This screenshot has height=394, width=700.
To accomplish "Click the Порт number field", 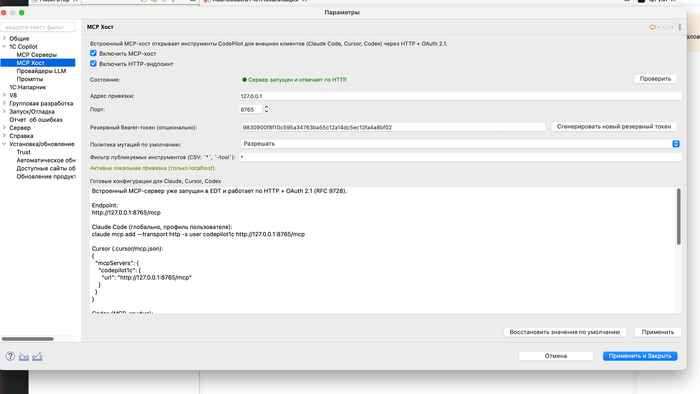I will click(251, 109).
